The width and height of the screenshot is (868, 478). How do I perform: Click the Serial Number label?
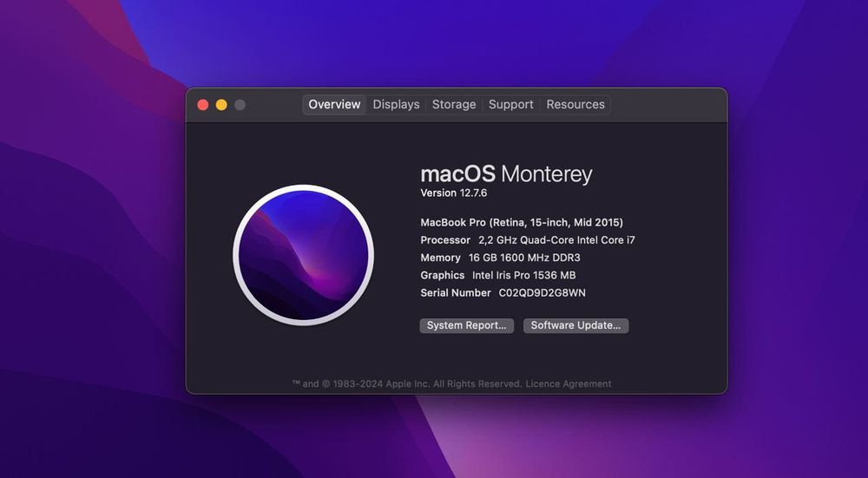pyautogui.click(x=456, y=293)
